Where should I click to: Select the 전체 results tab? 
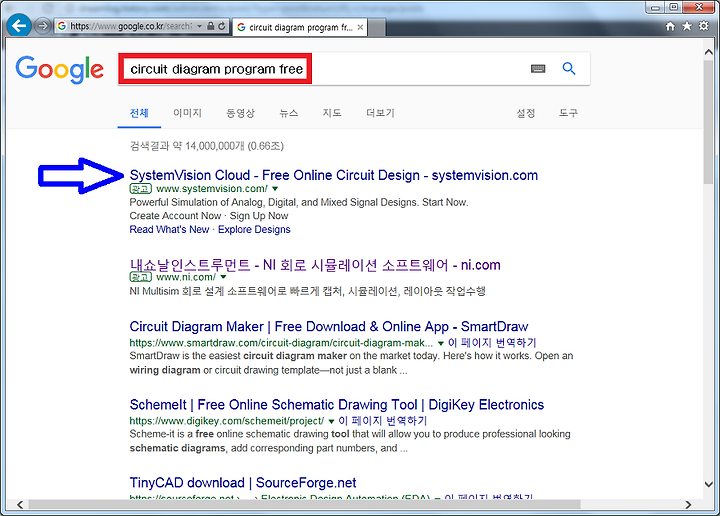click(139, 113)
